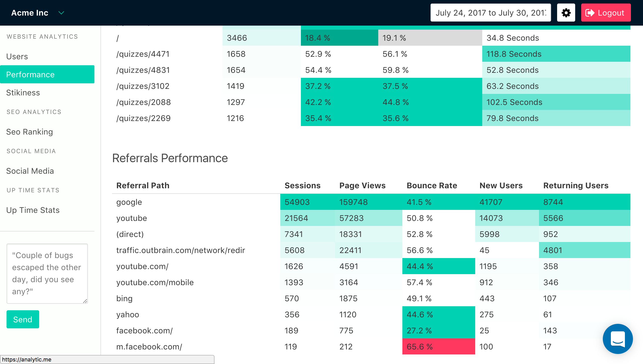Open the settings gear icon

(566, 13)
